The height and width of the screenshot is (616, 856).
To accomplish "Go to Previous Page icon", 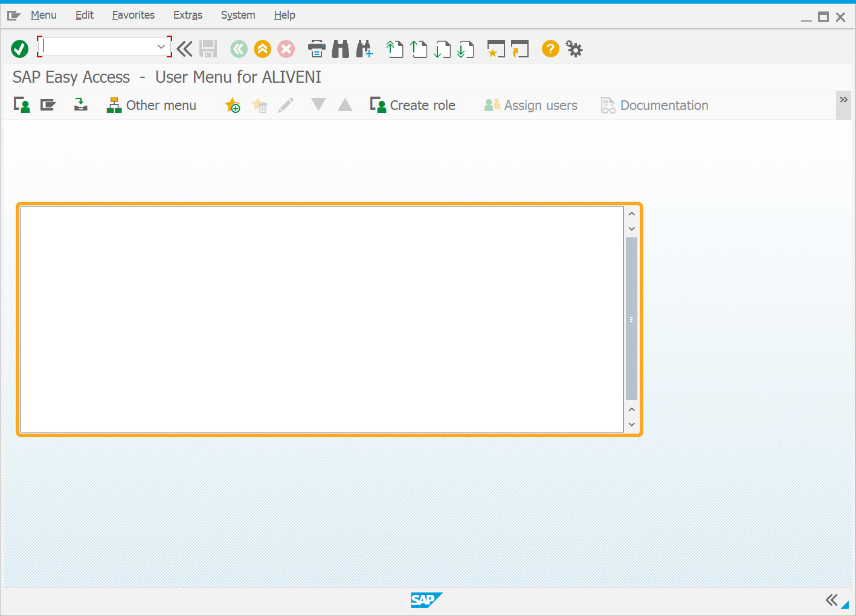I will [419, 49].
